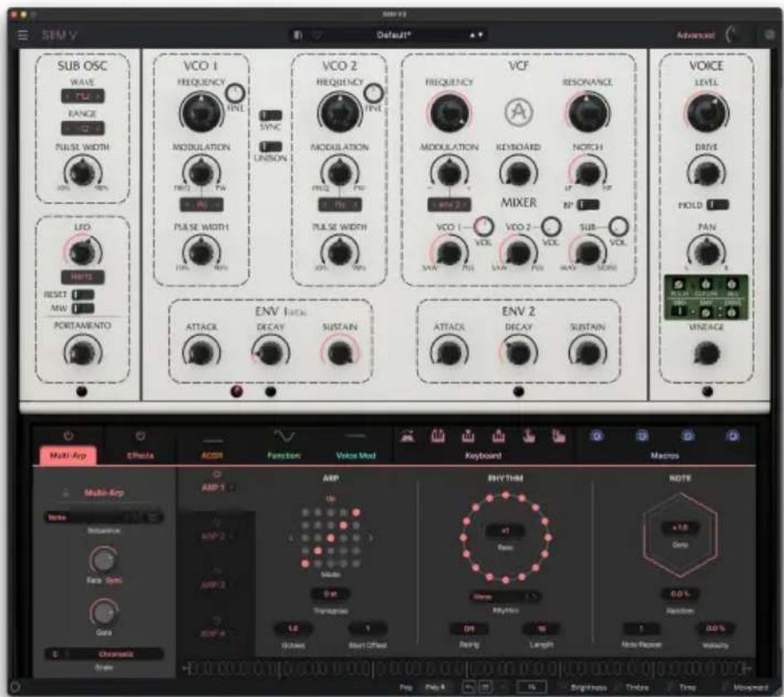Switch to the Voice Mod tab

(356, 456)
